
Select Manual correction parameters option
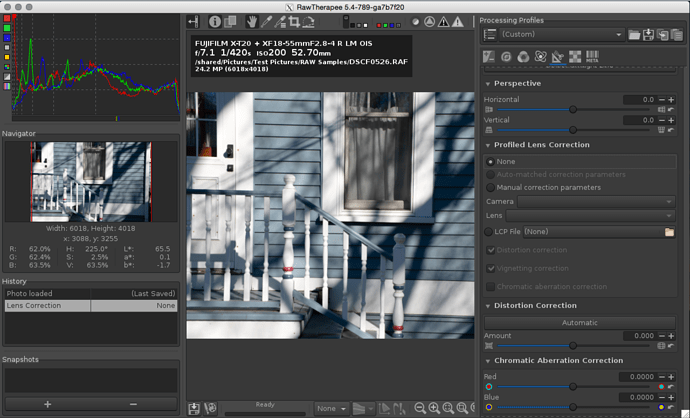(543, 187)
